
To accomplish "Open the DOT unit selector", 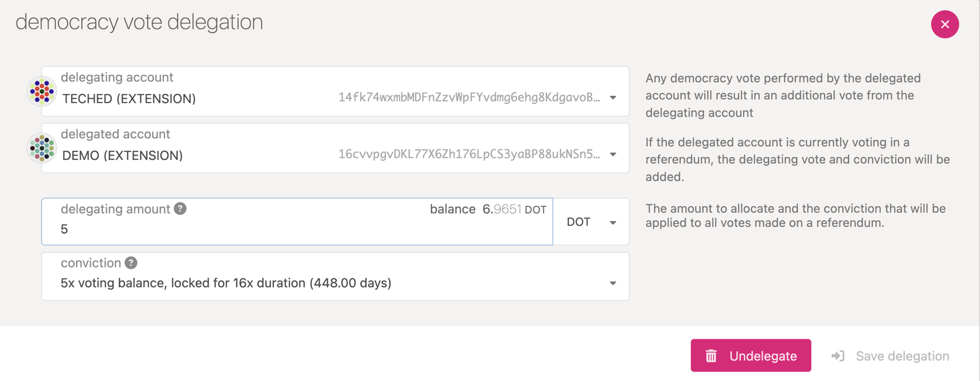I will coord(591,222).
